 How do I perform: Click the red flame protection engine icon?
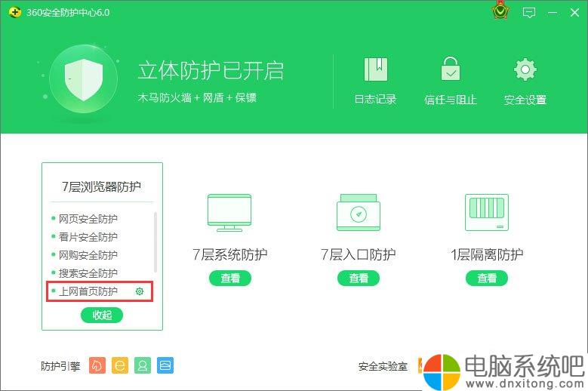97,365
